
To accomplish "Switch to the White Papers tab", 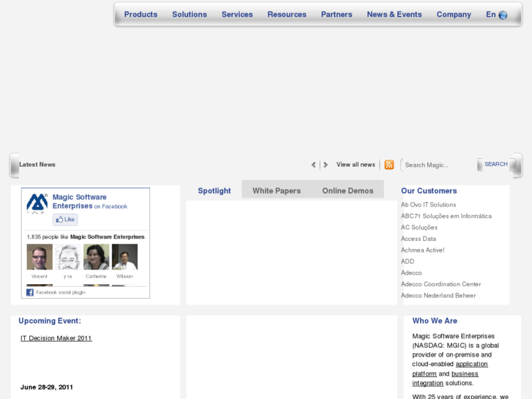I will pos(277,191).
